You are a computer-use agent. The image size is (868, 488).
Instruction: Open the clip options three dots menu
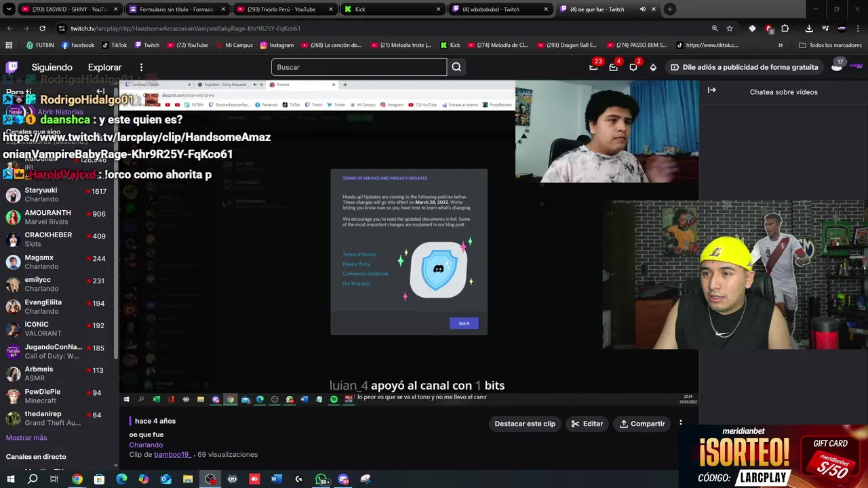point(680,424)
